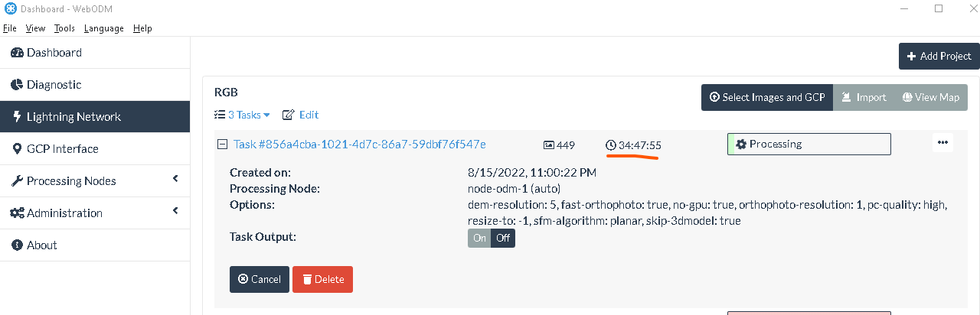Click the Lightning Network bolt icon

tap(18, 117)
